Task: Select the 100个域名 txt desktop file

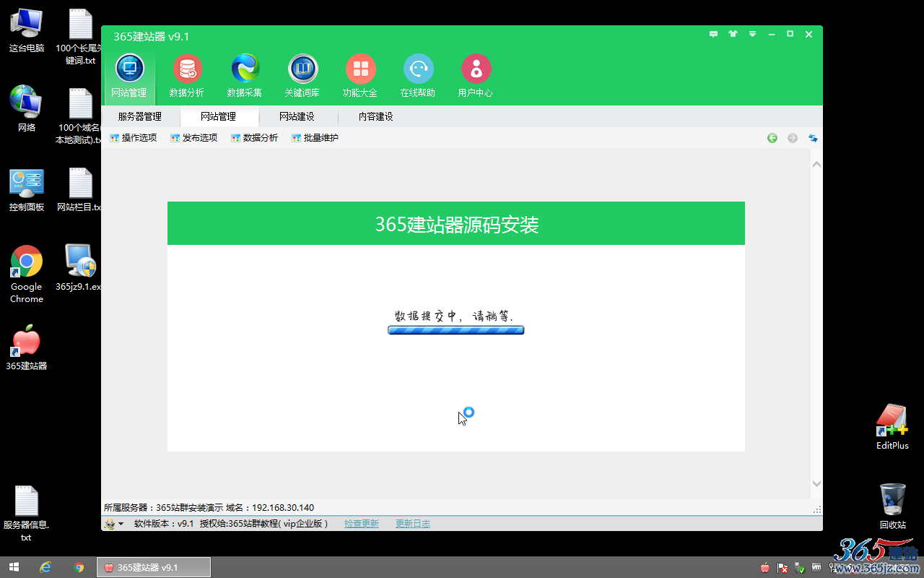Action: [x=80, y=116]
